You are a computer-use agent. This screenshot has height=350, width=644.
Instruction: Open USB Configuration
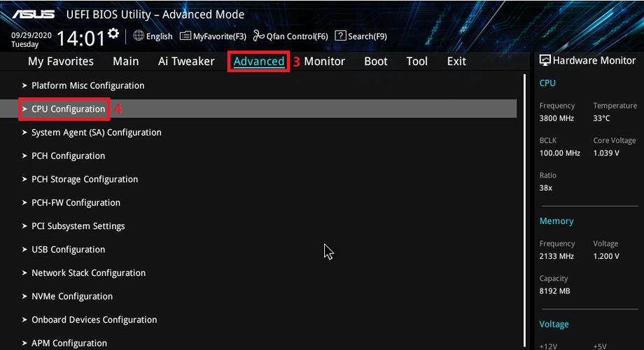click(68, 249)
